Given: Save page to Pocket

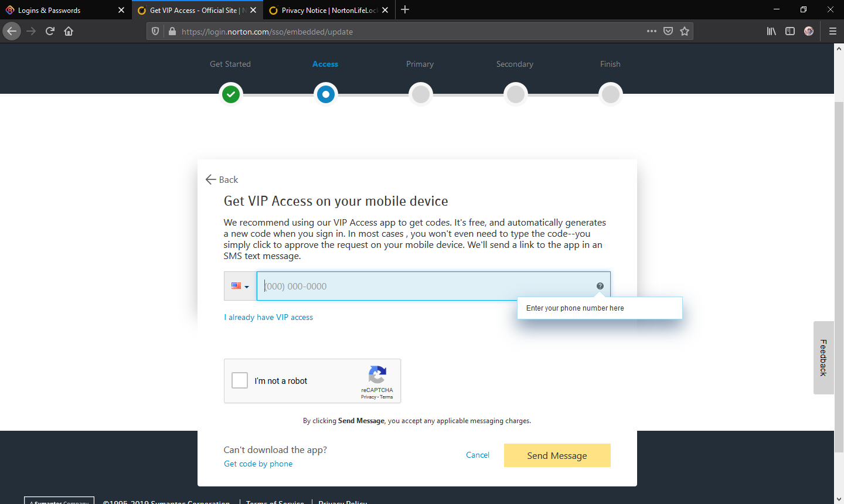Looking at the screenshot, I should tap(668, 31).
